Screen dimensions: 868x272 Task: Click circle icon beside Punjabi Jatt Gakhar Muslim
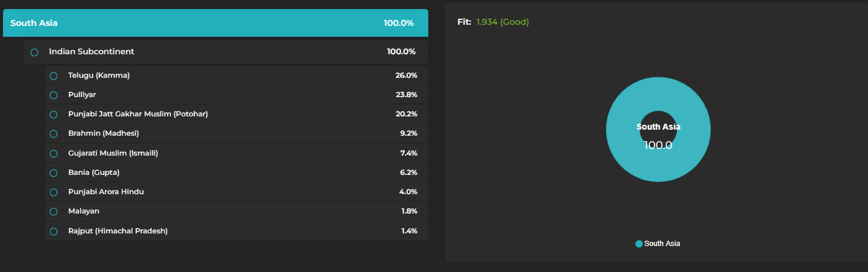click(54, 115)
